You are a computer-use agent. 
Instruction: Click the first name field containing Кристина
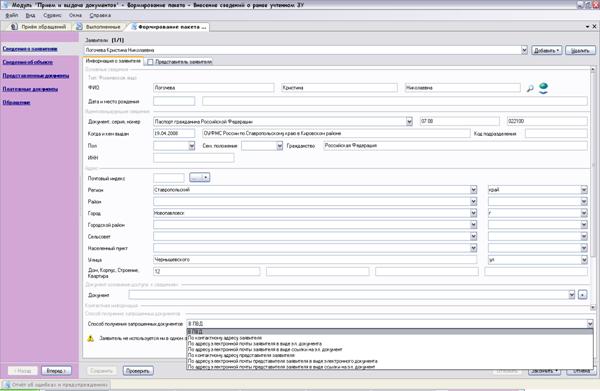(x=339, y=88)
